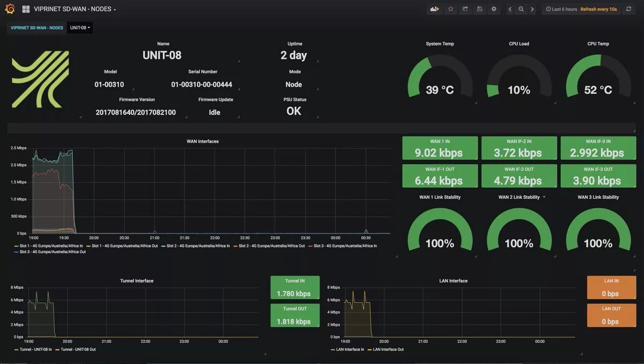Click the Model value 01-00310
The width and height of the screenshot is (644, 364).
tap(109, 85)
